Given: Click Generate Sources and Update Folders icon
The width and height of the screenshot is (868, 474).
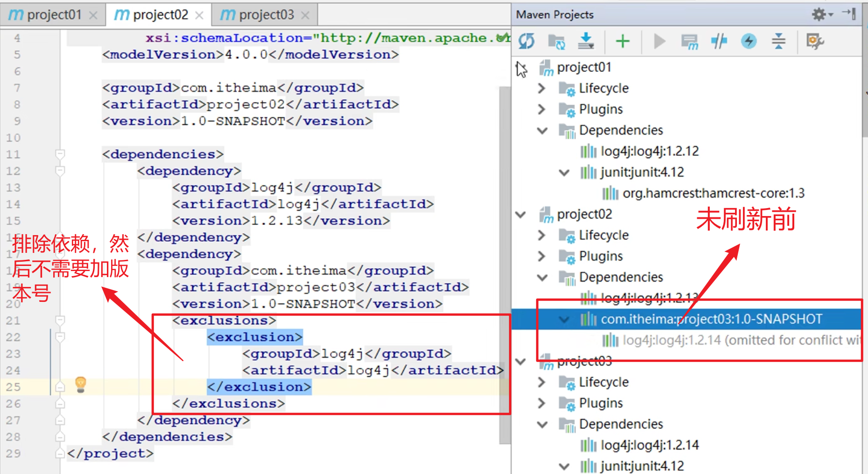Looking at the screenshot, I should pyautogui.click(x=556, y=42).
